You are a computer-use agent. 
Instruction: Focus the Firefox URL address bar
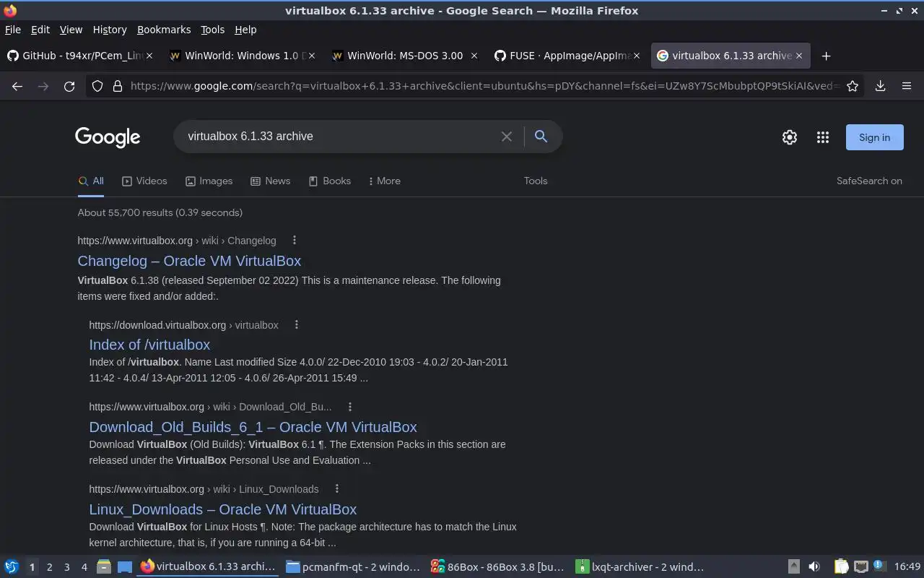click(484, 86)
